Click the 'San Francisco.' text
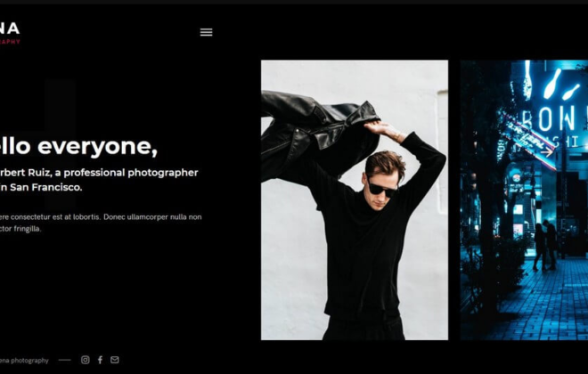Viewport: 588px width, 374px height. pyautogui.click(x=45, y=187)
